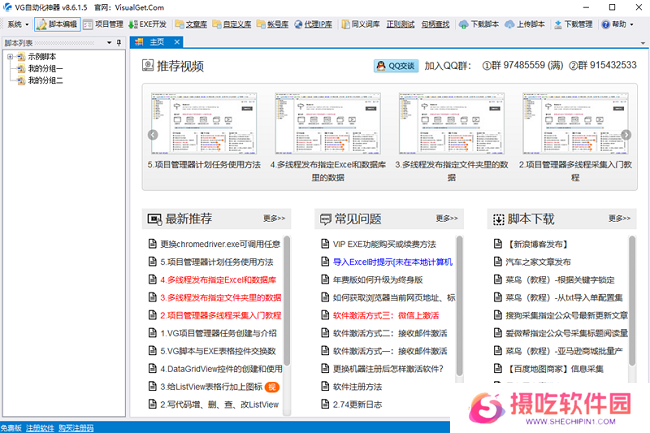650x433 pixels.
Task: Open 项目管理 project manager
Action: [x=103, y=24]
